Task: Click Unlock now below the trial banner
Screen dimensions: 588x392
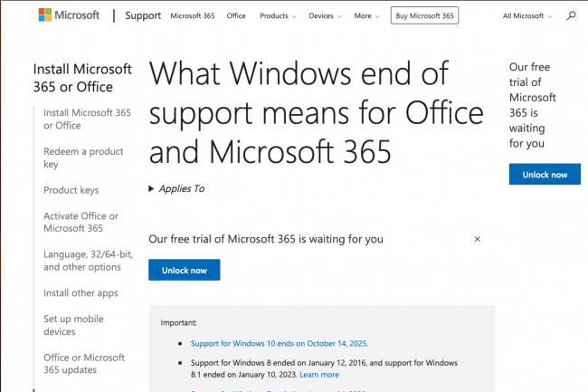Action: point(185,270)
